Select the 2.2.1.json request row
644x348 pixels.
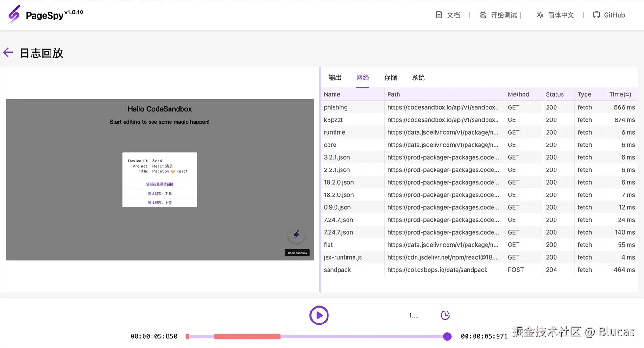479,170
